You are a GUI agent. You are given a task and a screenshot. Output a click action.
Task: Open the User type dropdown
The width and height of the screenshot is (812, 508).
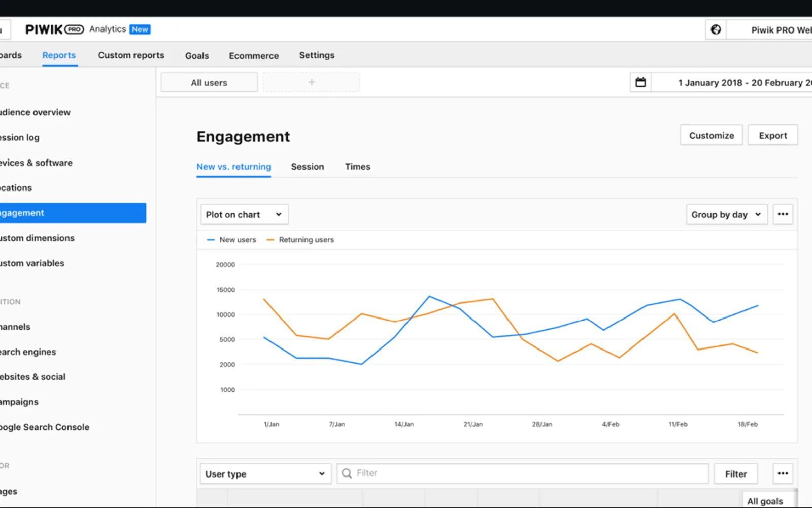[265, 473]
